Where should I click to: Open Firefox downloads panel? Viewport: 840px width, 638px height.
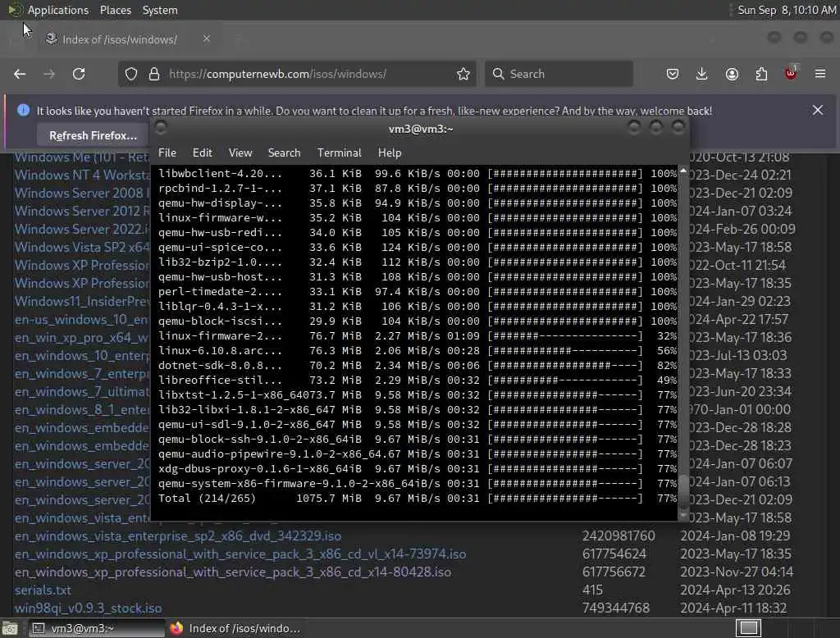pyautogui.click(x=702, y=74)
